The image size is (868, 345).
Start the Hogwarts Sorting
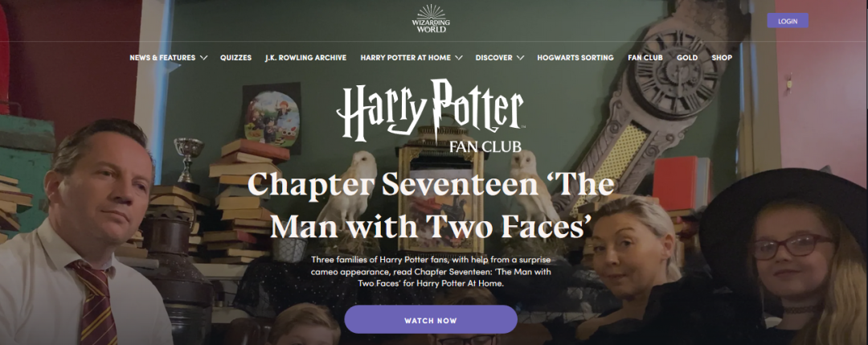575,58
